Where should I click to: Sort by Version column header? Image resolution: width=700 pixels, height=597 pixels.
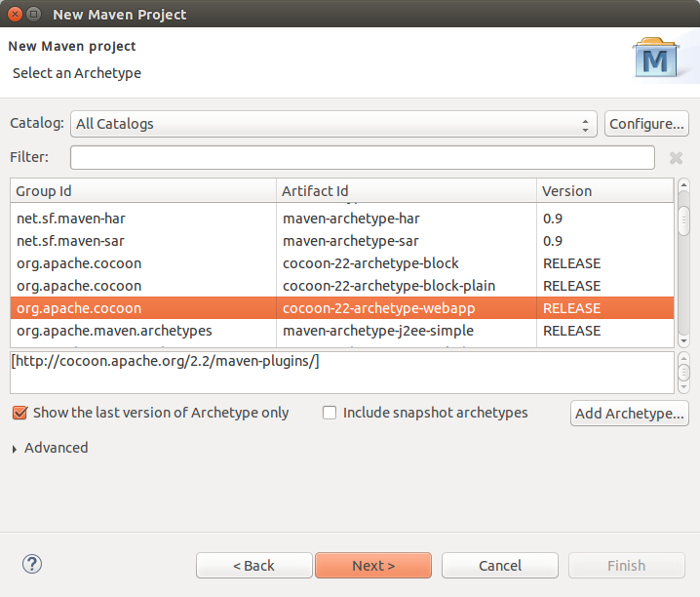click(604, 191)
